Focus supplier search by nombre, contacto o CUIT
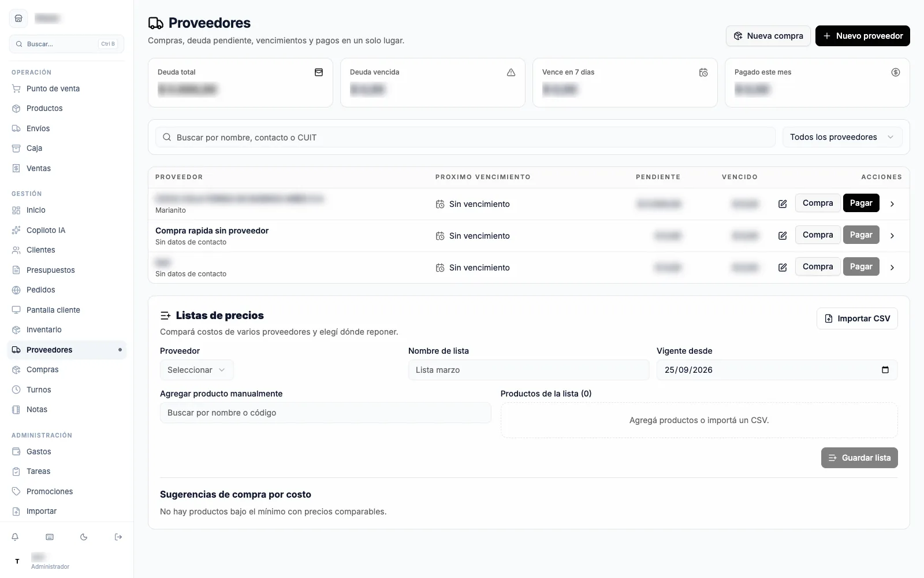Screen dimensions: 924x578 (x=465, y=137)
